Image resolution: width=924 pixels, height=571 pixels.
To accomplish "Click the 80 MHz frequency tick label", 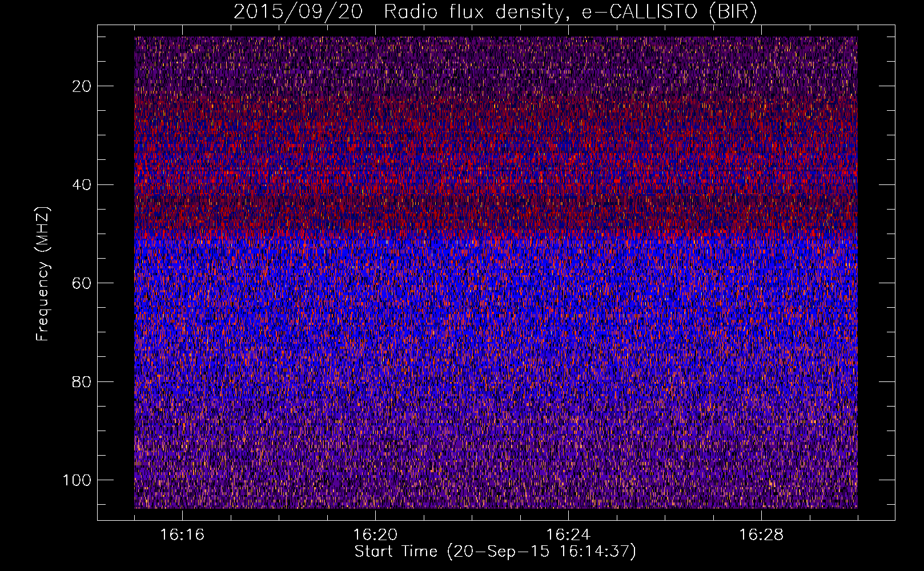I will pyautogui.click(x=82, y=382).
